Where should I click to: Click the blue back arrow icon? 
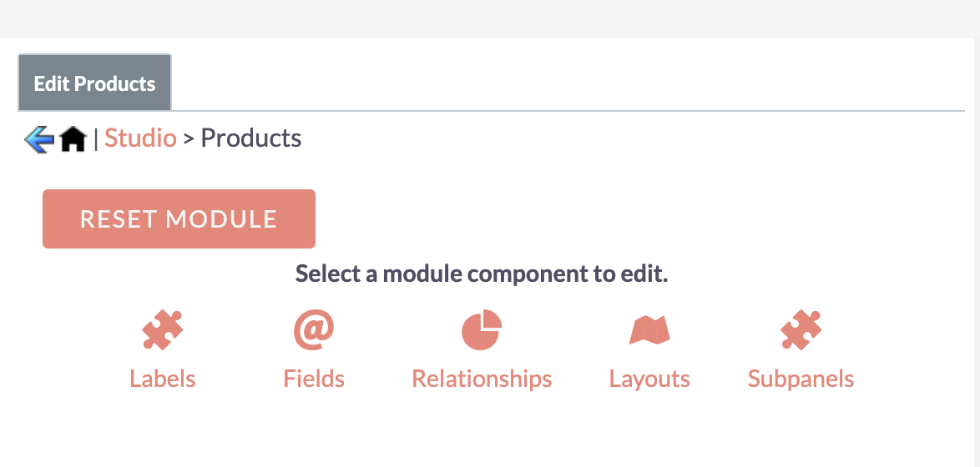pyautogui.click(x=38, y=139)
